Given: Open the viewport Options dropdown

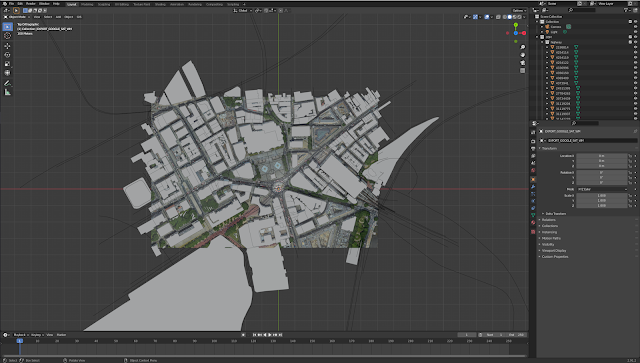Looking at the screenshot, I should (x=518, y=11).
